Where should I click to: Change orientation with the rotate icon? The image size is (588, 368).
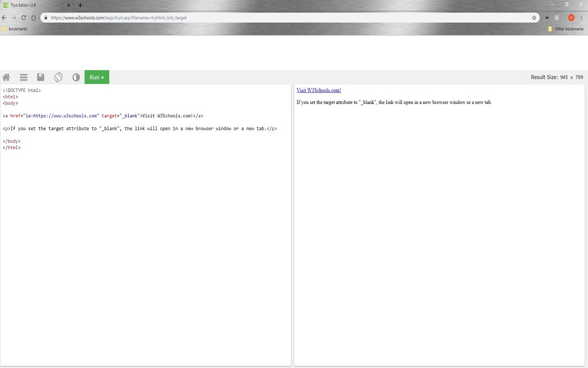[58, 77]
